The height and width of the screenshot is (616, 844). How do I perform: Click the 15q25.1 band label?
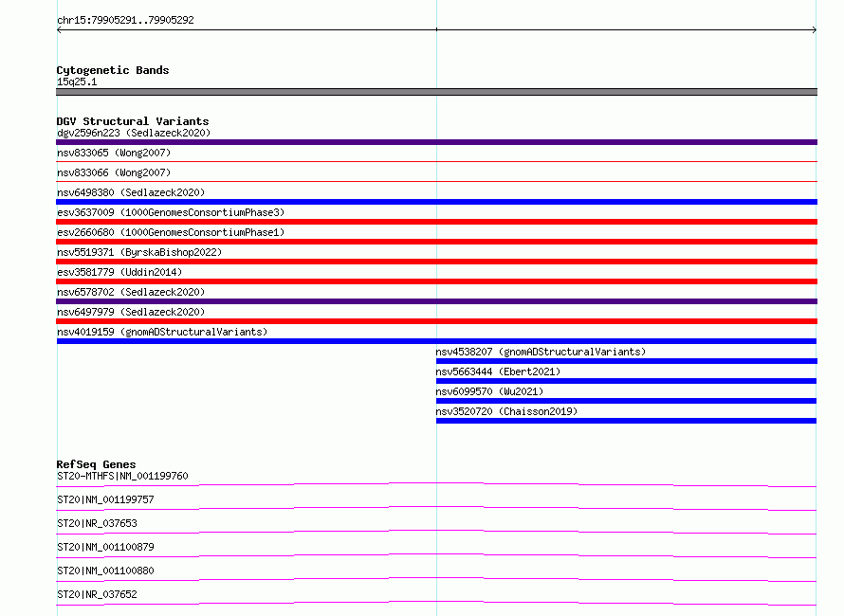pos(77,82)
